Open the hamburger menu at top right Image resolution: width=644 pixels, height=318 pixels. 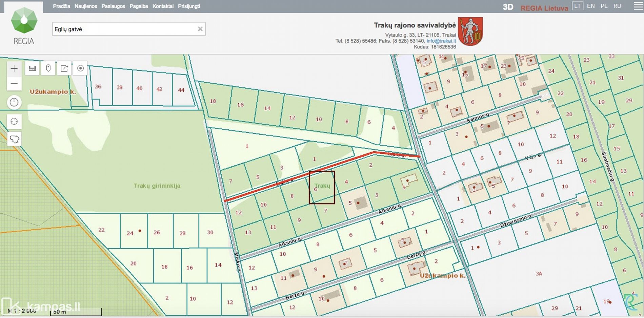pos(638,6)
